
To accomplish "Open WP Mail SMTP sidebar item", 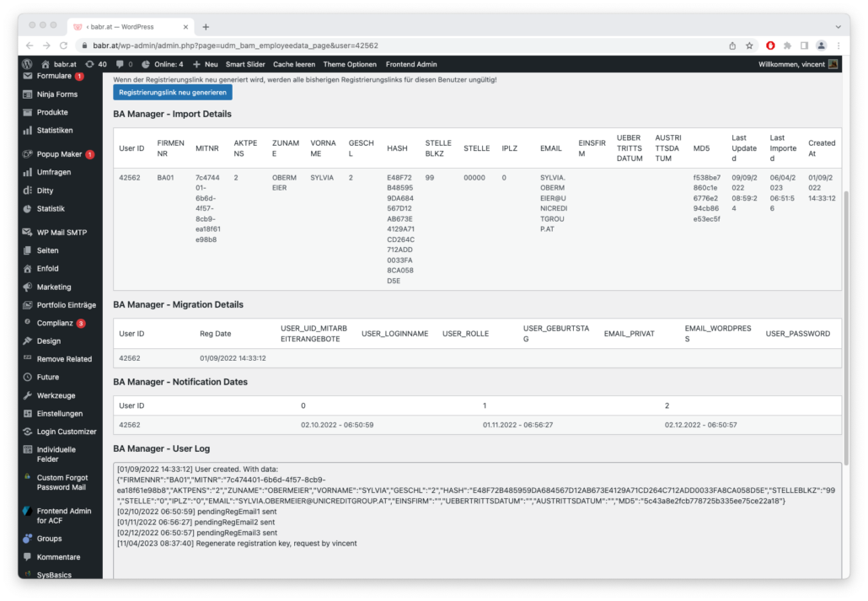I will tap(62, 233).
